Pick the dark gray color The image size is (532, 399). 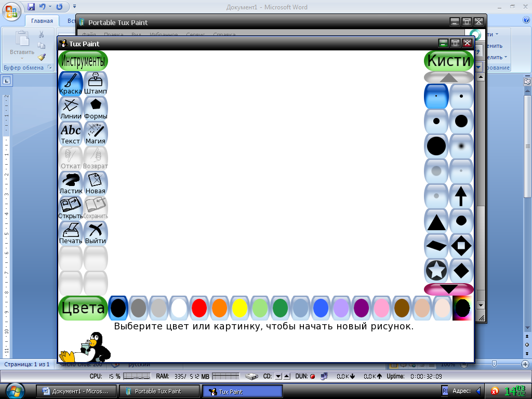point(138,308)
